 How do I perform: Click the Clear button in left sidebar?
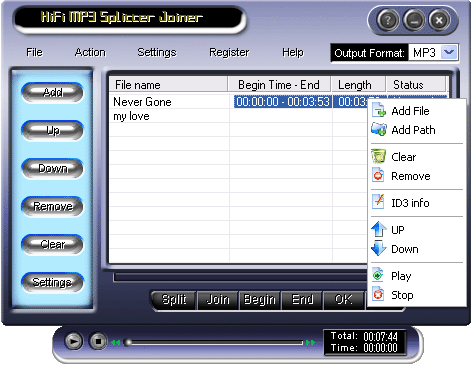click(52, 244)
